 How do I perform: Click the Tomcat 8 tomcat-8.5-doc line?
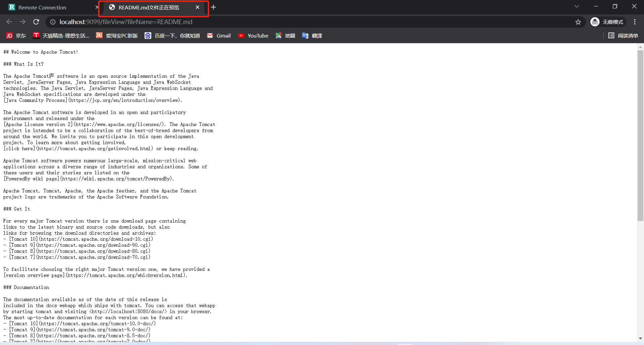tap(77, 336)
